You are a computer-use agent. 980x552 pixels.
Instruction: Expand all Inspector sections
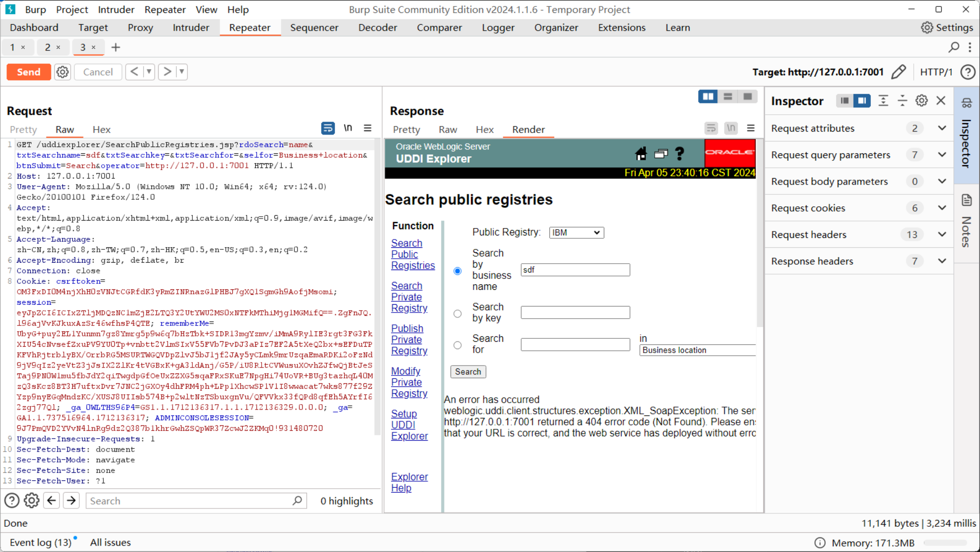(x=883, y=101)
